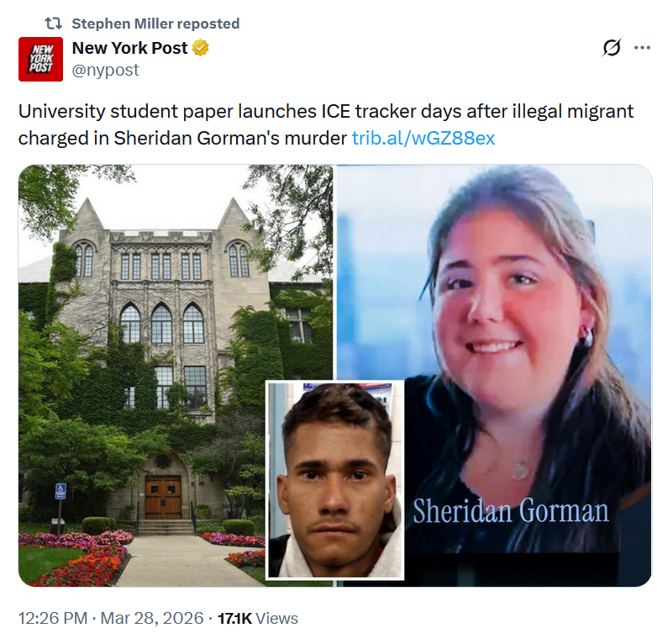Viewport: 668px width, 644px height.
Task: Click the Mar 28, 2026 date
Action: (152, 618)
